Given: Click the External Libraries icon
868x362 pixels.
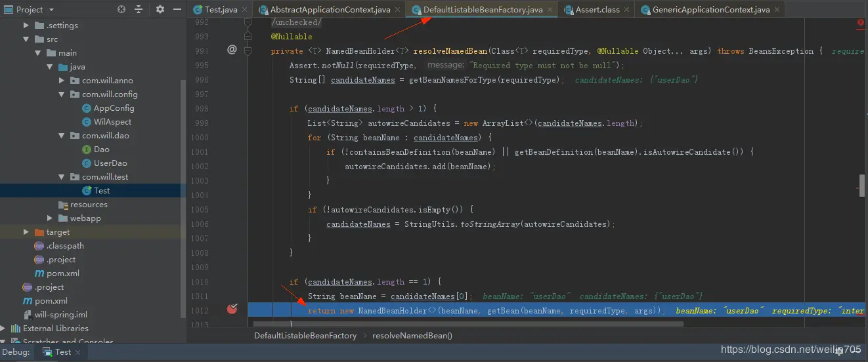Looking at the screenshot, I should (16, 329).
